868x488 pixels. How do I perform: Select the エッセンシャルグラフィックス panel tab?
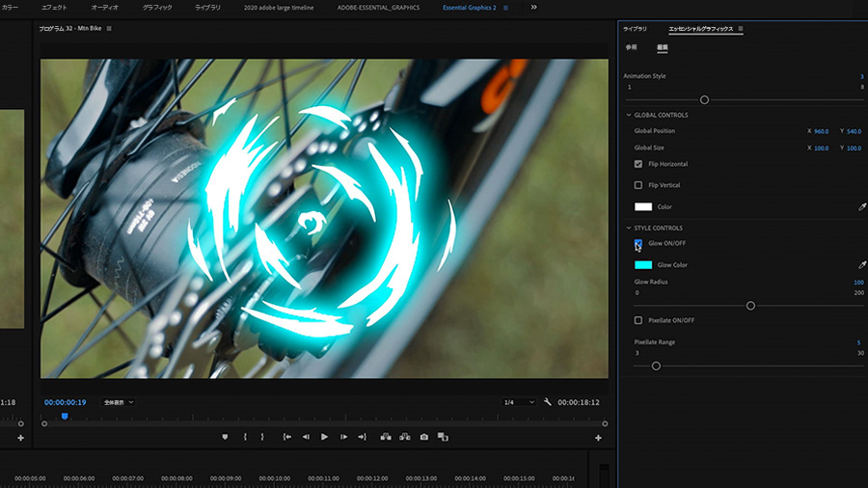(x=701, y=29)
